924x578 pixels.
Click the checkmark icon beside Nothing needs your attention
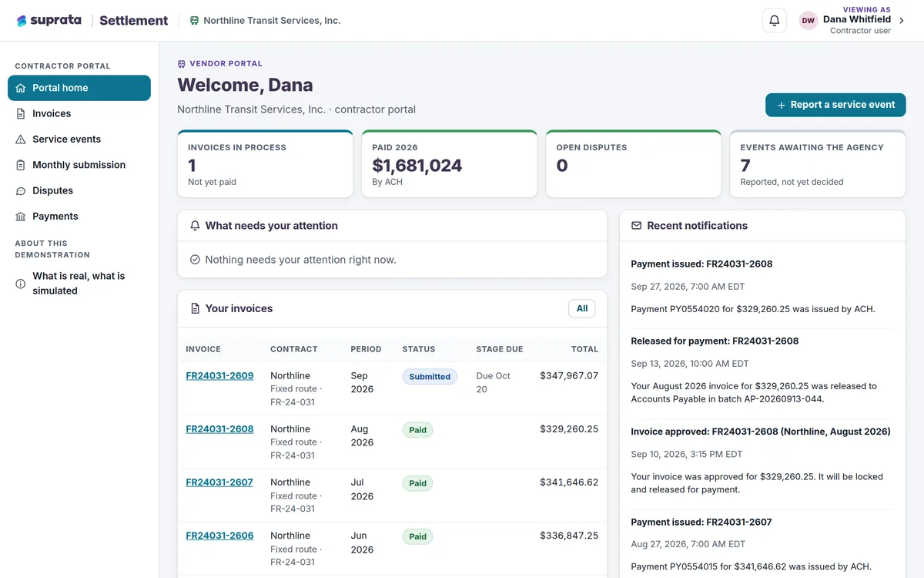(x=195, y=260)
